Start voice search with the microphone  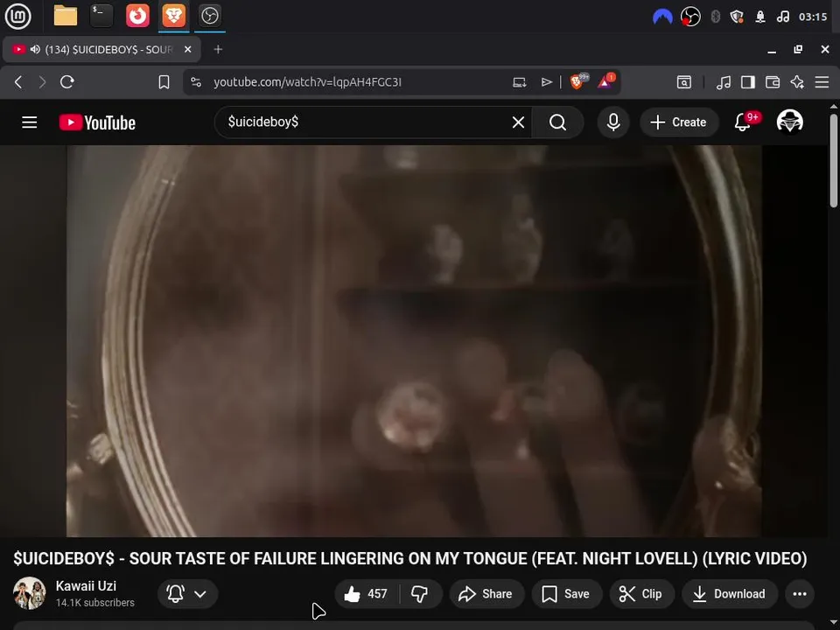click(613, 122)
